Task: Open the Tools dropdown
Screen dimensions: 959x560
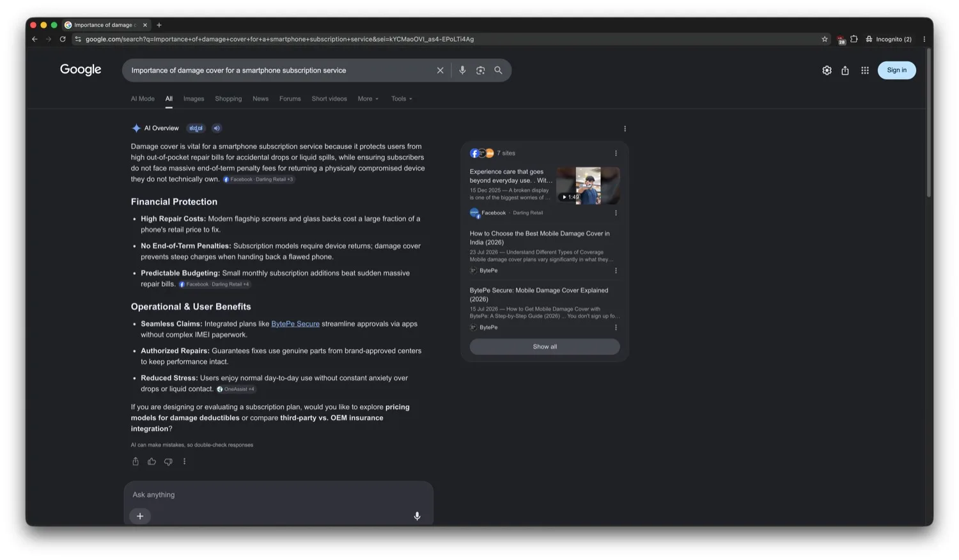Action: click(402, 98)
